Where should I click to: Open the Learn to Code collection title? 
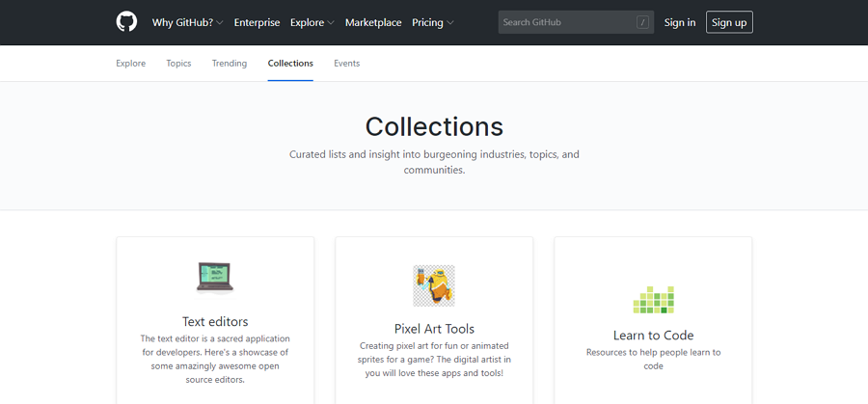[x=653, y=336]
